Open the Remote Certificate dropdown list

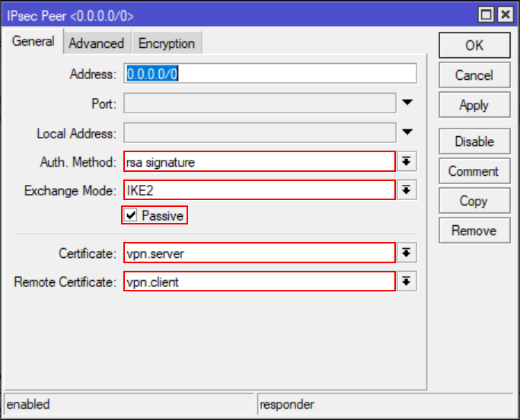[x=407, y=282]
